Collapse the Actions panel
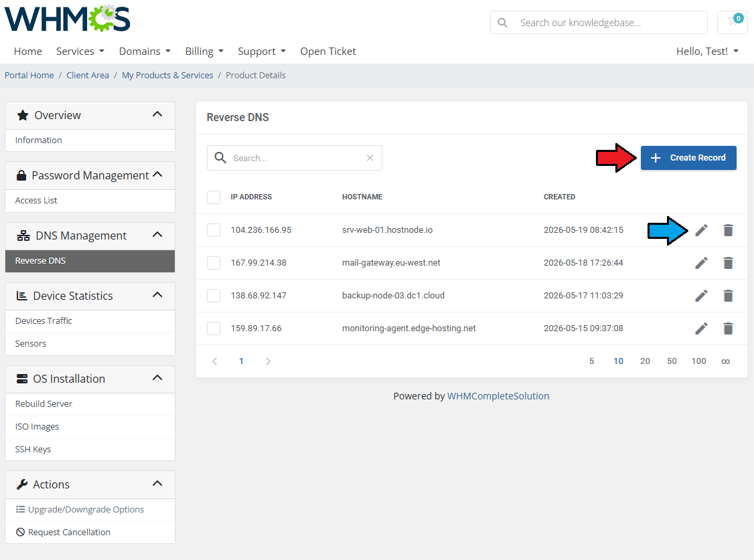Screen dimensions: 754x560 [157, 484]
